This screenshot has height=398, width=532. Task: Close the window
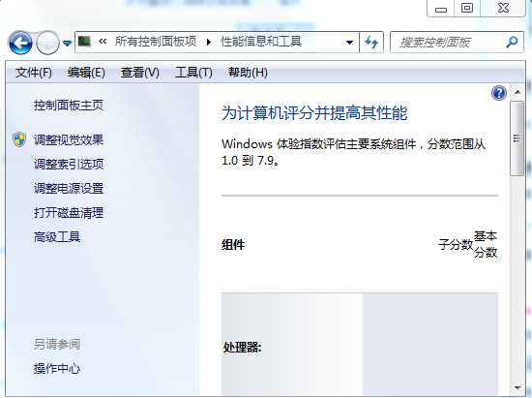504,8
